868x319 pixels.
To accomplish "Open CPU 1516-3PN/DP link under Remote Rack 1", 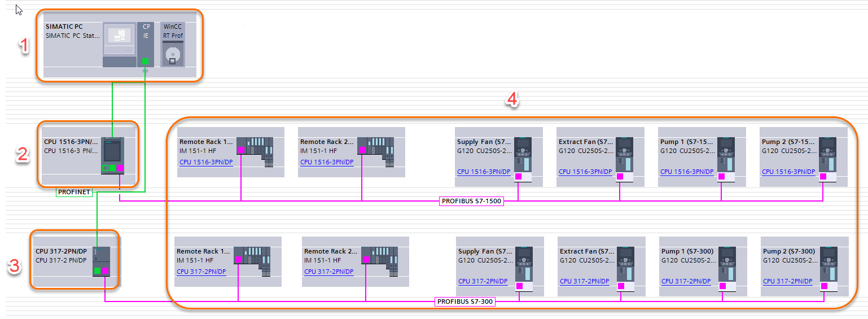I will (x=205, y=162).
